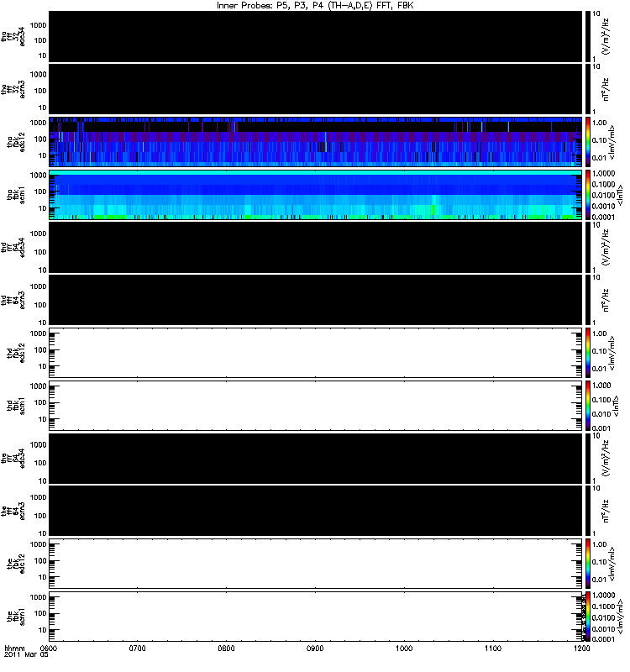The width and height of the screenshot is (630, 672).
Task: Click the 1100 time axis label
Action: click(493, 648)
